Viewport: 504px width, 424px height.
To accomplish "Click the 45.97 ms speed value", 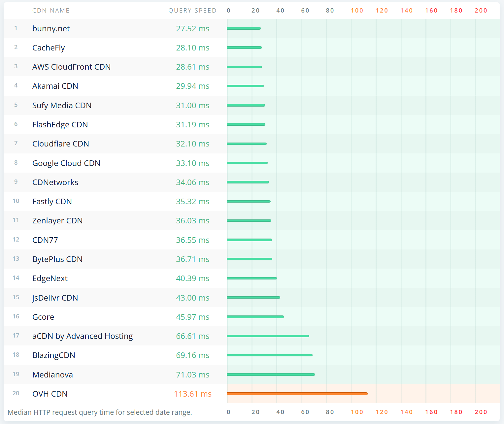I will [x=193, y=317].
